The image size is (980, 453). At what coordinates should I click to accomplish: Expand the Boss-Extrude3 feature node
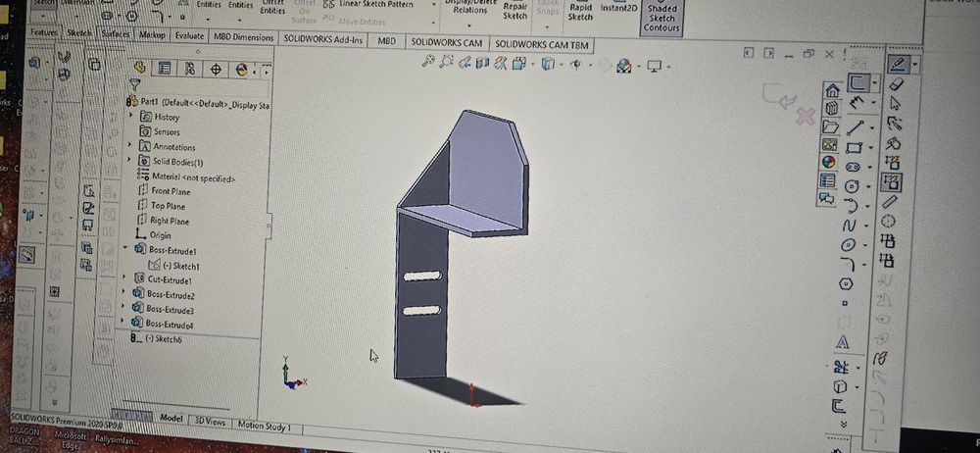coord(122,307)
